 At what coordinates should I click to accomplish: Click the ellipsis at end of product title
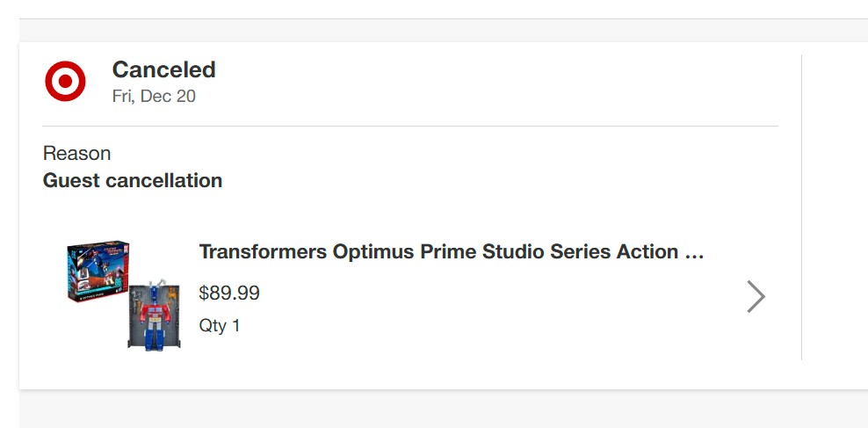coord(694,253)
